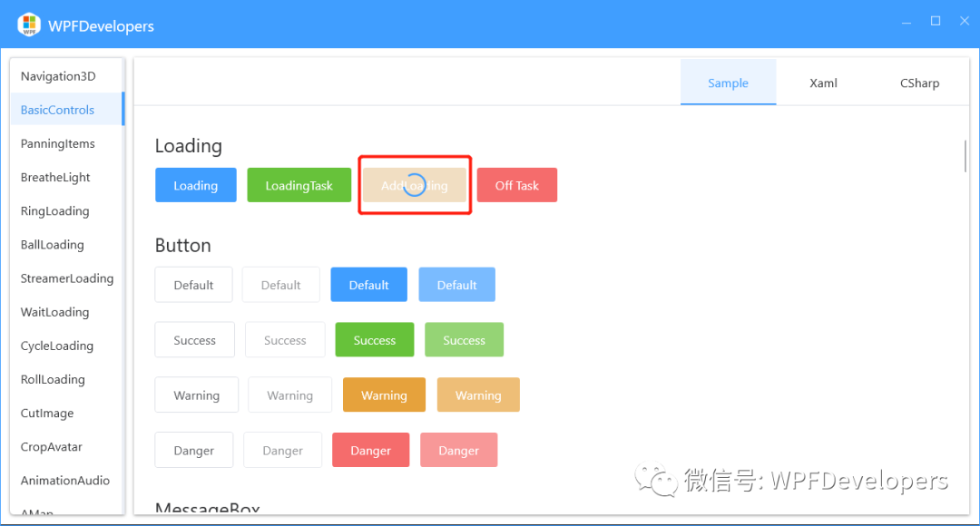Open the CutImage sample page

pos(46,413)
